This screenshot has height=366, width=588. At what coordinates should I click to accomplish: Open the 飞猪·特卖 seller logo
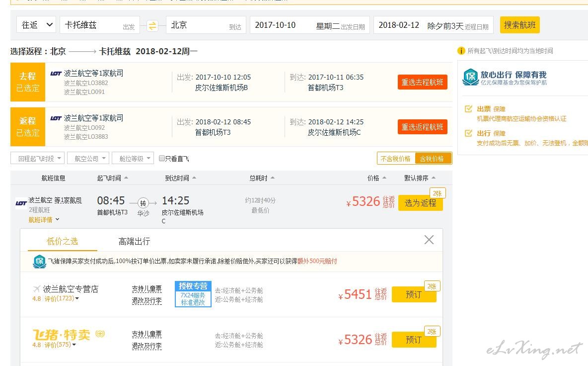click(62, 334)
